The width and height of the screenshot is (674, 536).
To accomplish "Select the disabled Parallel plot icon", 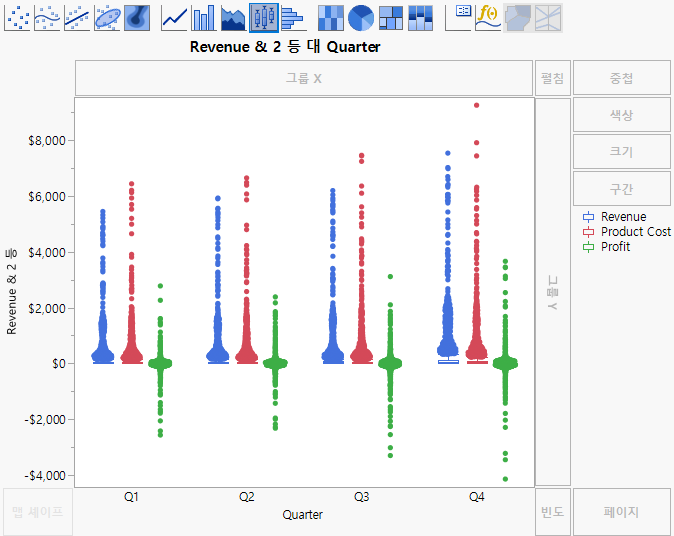I will pos(548,18).
